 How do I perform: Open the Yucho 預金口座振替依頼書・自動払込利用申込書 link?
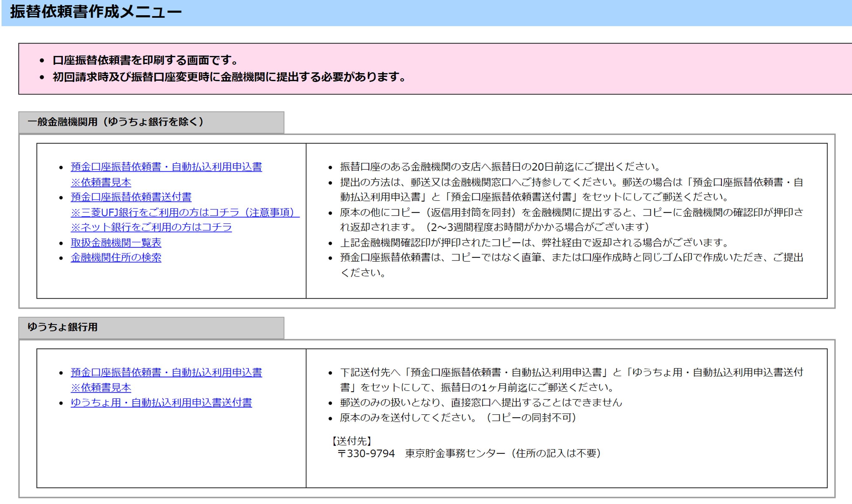(x=166, y=372)
